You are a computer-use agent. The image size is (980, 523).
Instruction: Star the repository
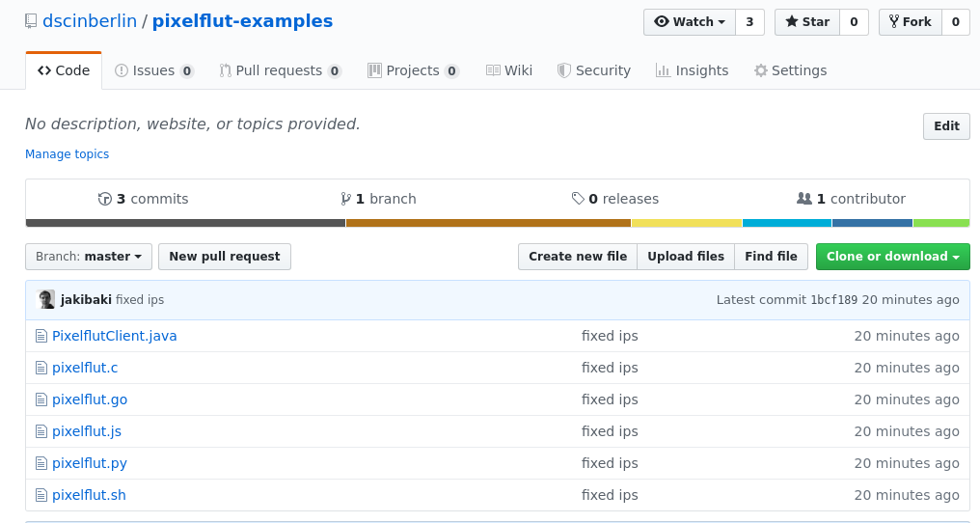[807, 22]
